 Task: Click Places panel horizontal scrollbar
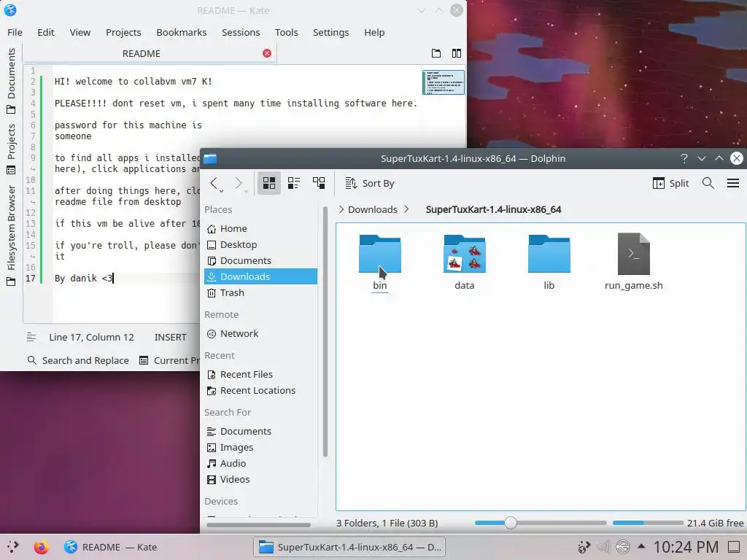(x=259, y=525)
